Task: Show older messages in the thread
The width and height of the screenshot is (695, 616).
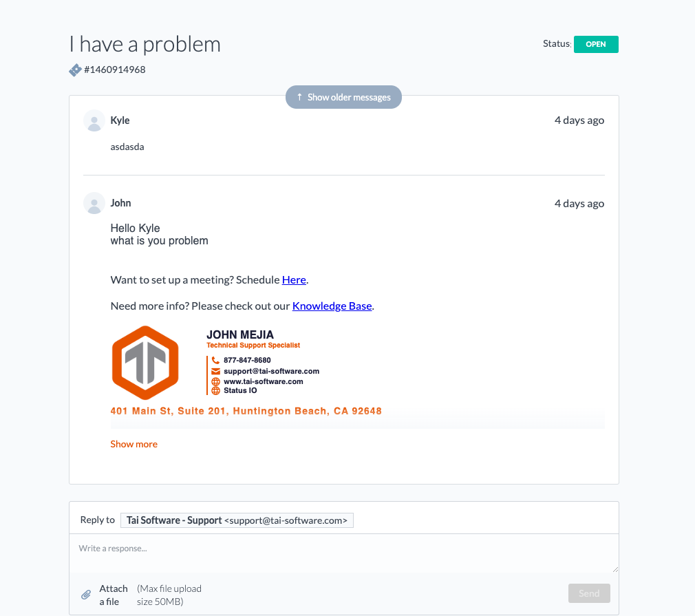Action: [343, 97]
